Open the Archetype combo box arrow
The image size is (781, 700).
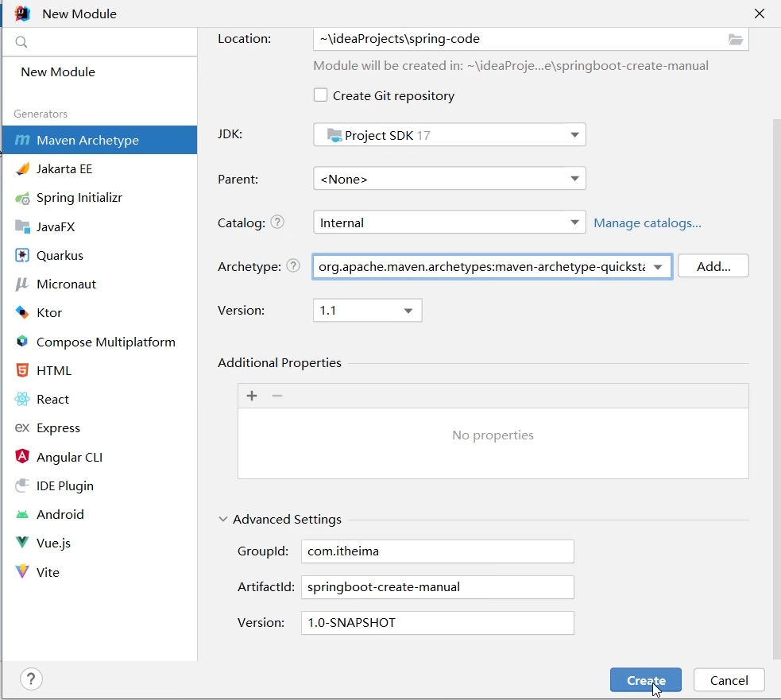[x=658, y=267]
